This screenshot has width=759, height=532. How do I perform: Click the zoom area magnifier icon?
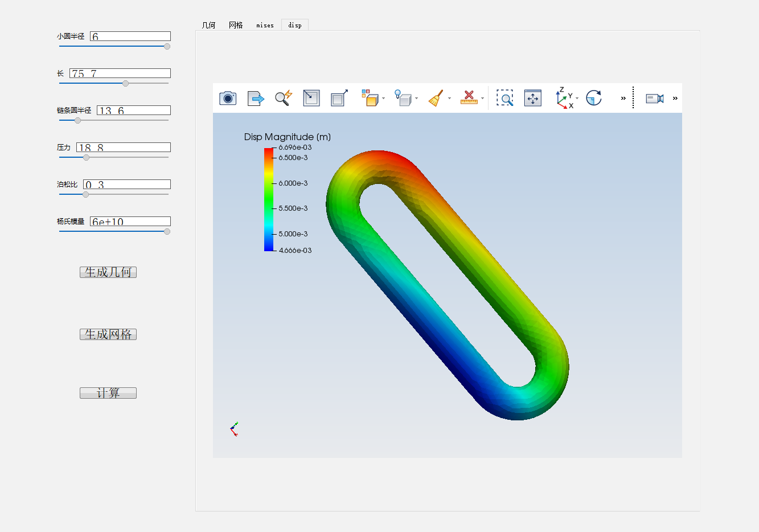504,98
